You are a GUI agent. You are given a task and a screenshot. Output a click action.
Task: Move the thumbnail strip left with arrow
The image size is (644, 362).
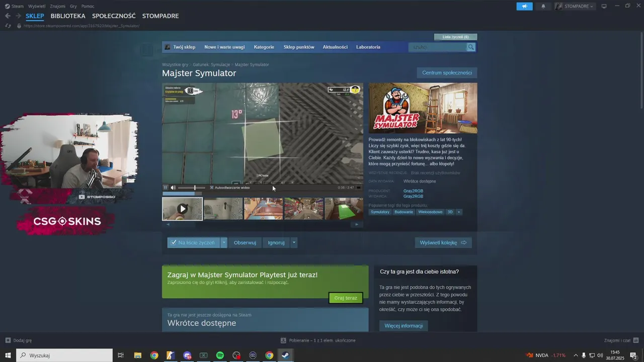tap(168, 224)
